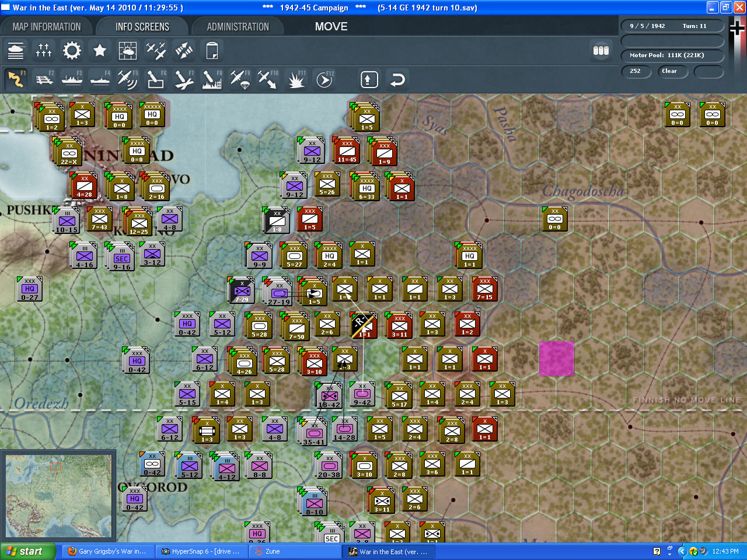This screenshot has height=560, width=747.
Task: Click the undo move arrow button
Action: 397,79
